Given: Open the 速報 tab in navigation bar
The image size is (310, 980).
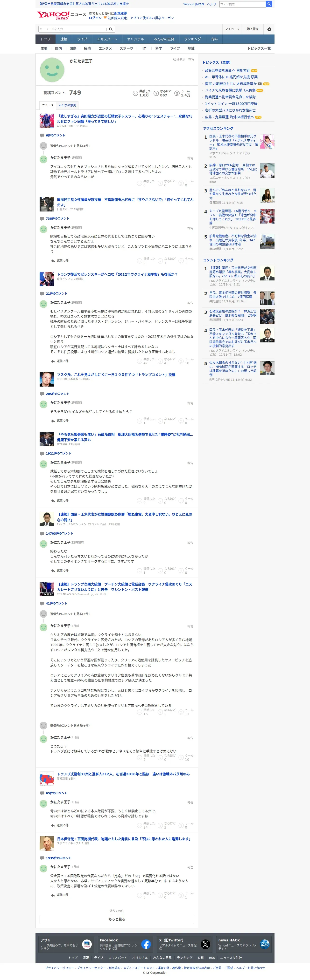Looking at the screenshot, I should click(63, 39).
